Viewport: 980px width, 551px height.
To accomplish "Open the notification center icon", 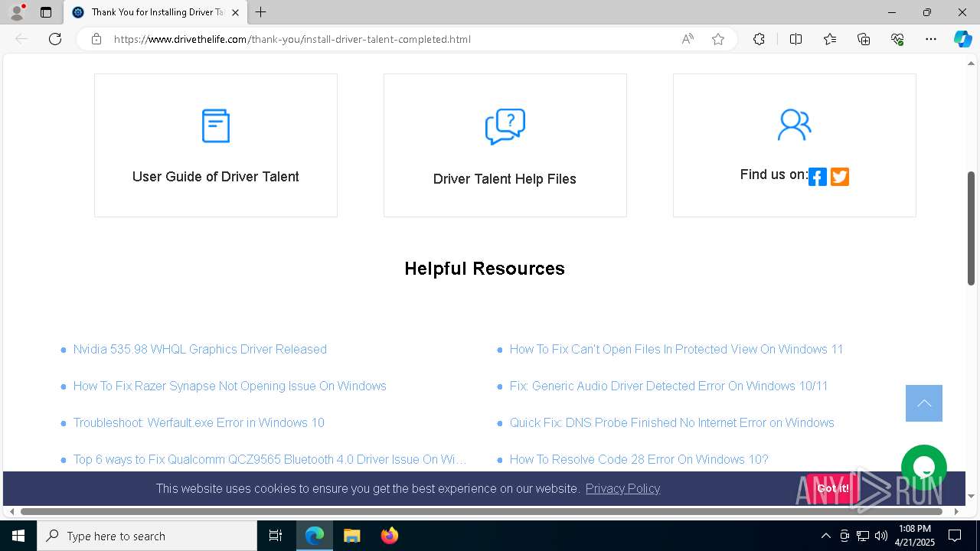I will pyautogui.click(x=955, y=536).
